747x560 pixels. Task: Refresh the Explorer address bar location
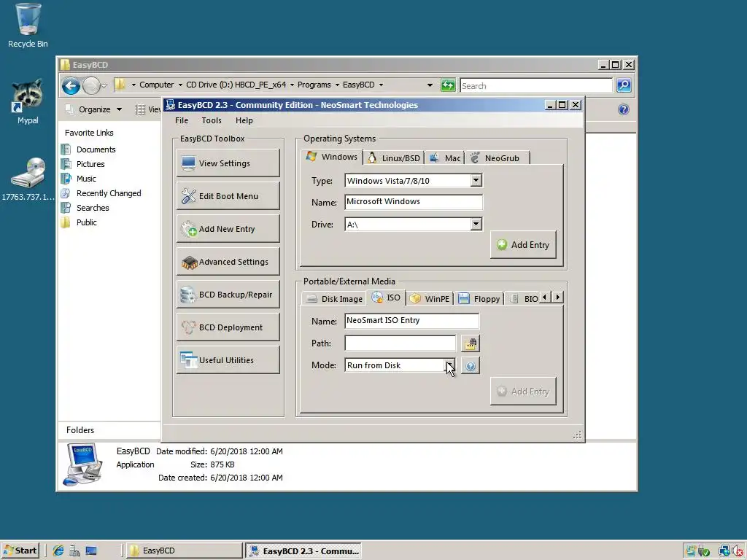[x=448, y=85]
